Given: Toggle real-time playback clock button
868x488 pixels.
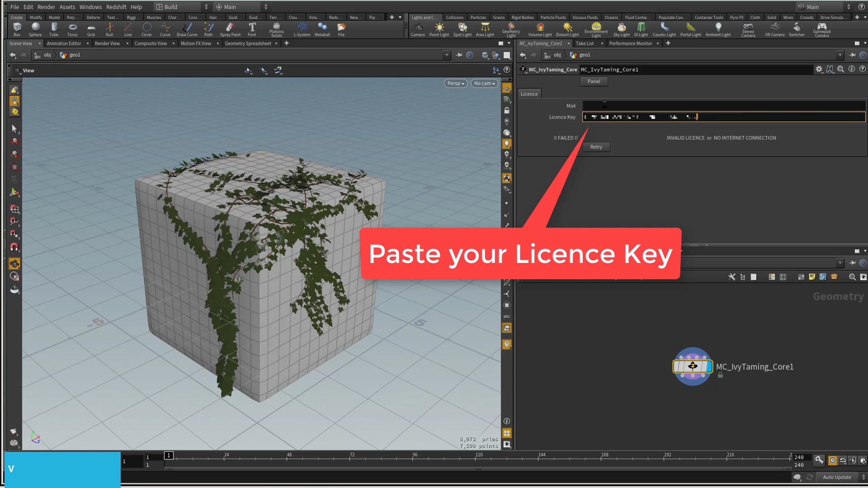Looking at the screenshot, I should [x=833, y=460].
